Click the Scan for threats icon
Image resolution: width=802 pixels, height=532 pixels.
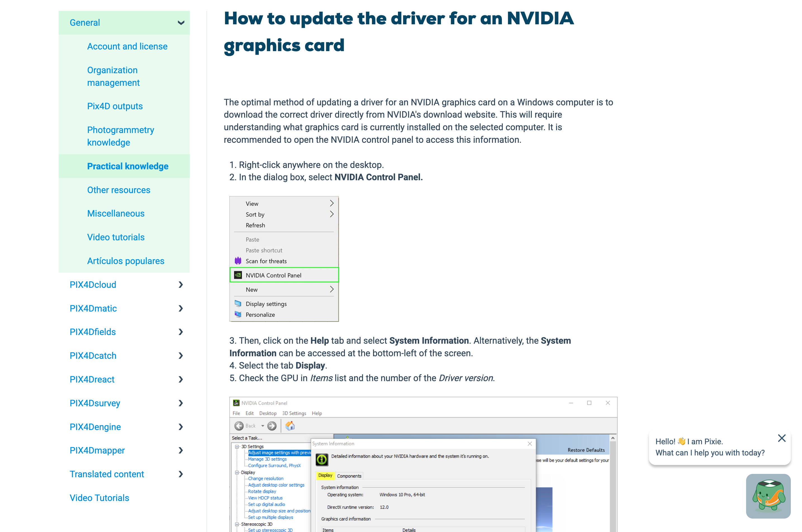(x=238, y=261)
